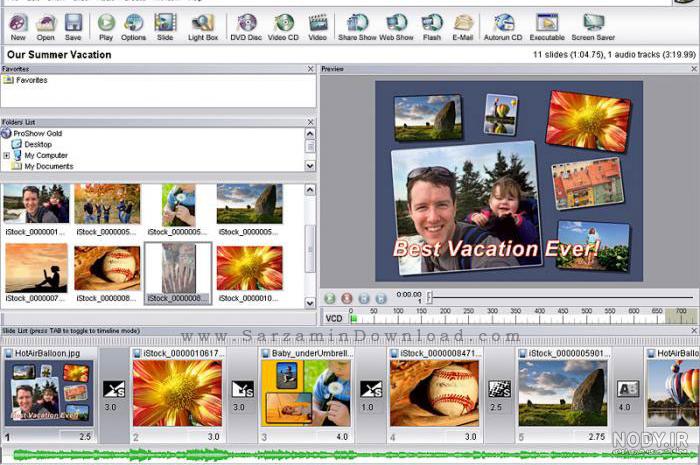Select the iStock_0000001 father and child thumbnail

36,204
